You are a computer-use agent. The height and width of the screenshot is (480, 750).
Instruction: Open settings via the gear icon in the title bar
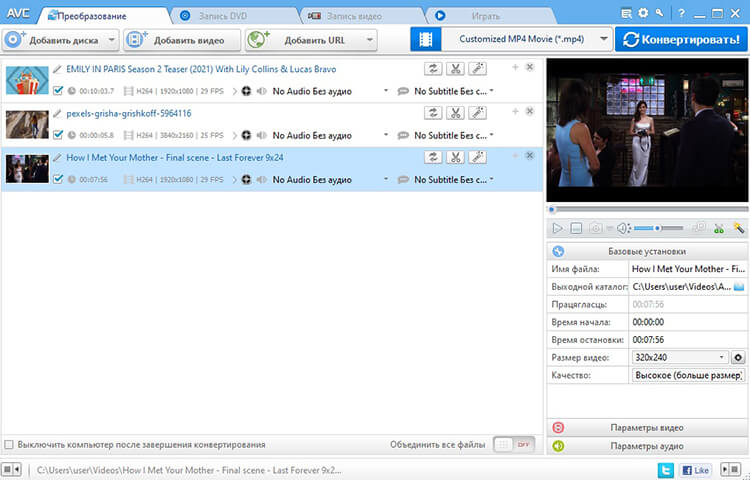(x=643, y=13)
